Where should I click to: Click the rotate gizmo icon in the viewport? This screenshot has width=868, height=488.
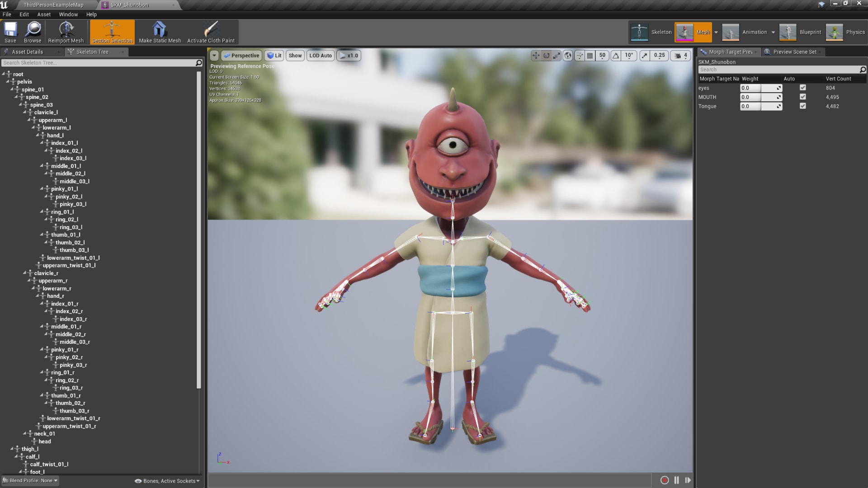pos(546,55)
